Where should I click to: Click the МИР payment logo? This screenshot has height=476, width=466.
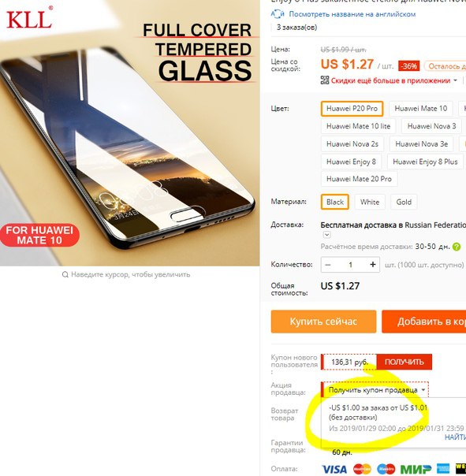point(416,470)
